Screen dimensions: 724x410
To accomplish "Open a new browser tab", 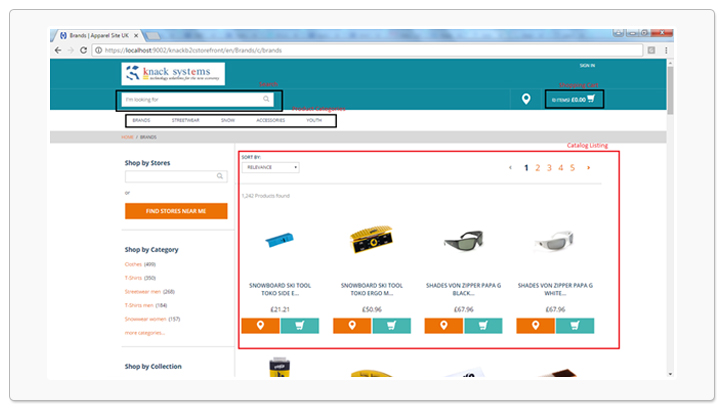I will point(153,36).
